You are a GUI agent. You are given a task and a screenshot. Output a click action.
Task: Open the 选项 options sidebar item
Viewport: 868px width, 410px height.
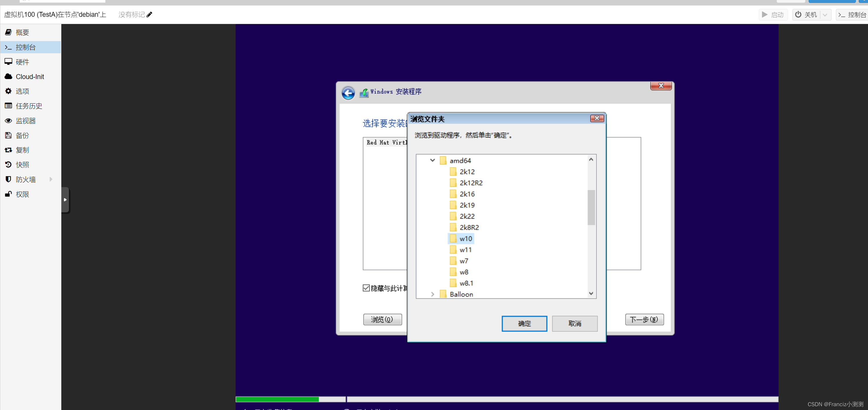coord(30,91)
